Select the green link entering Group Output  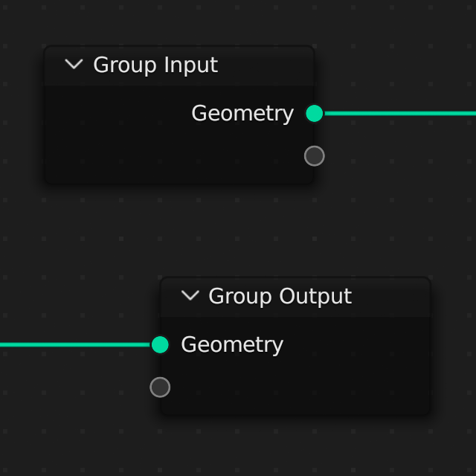click(74, 344)
